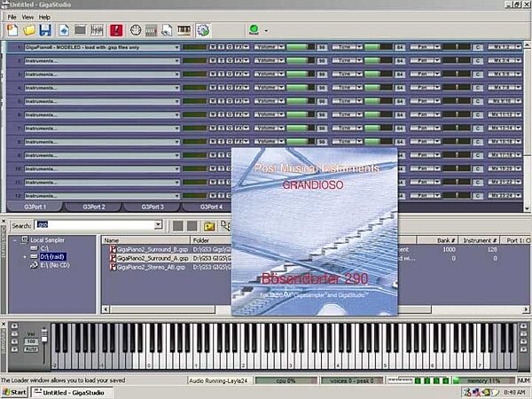
Task: Adjust the channel 2 Tune slider
Action: click(x=379, y=60)
